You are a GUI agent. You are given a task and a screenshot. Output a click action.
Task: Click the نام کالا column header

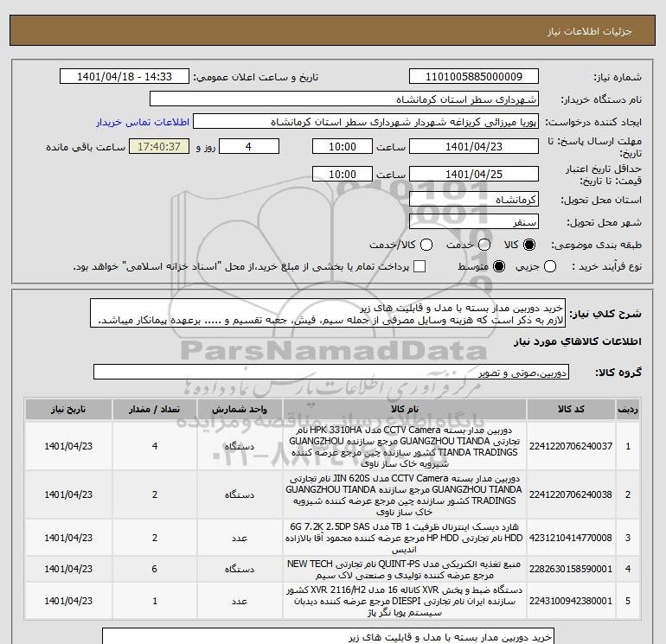click(x=405, y=409)
